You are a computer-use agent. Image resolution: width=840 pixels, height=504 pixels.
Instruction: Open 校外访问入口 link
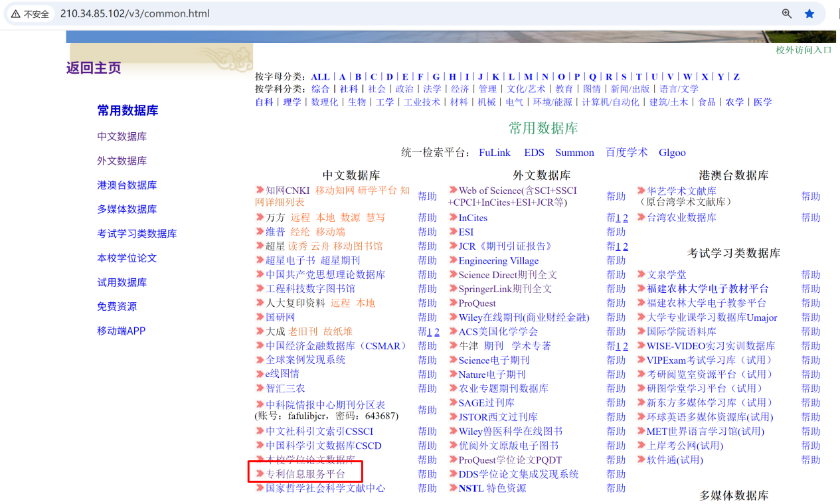click(803, 50)
